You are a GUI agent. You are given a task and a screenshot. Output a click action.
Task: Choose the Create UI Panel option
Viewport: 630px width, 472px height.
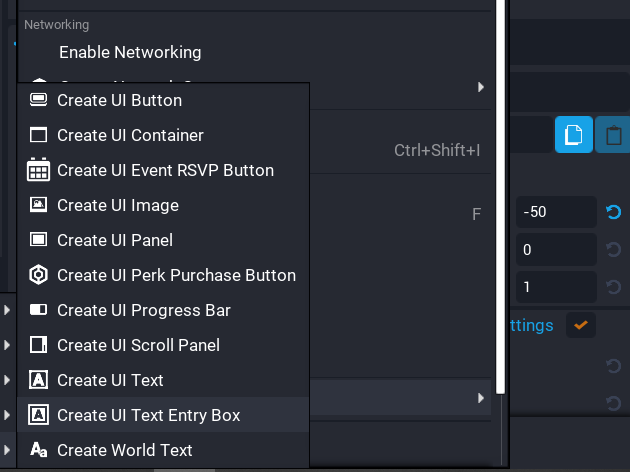click(115, 240)
